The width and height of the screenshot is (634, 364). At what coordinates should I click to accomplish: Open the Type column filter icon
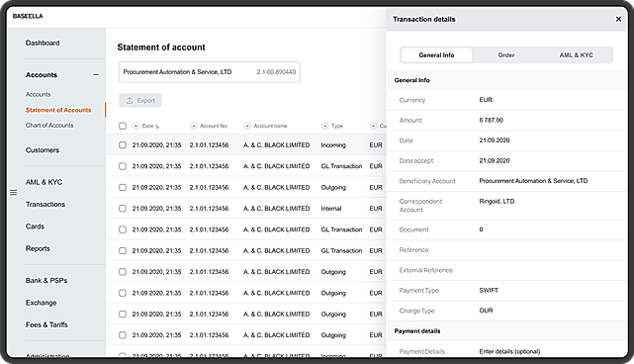324,126
